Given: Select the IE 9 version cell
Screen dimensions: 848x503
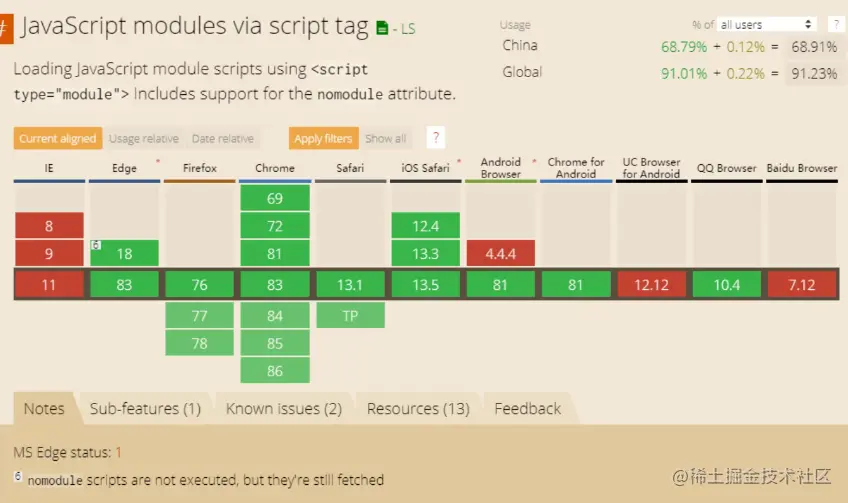Looking at the screenshot, I should (x=49, y=253).
